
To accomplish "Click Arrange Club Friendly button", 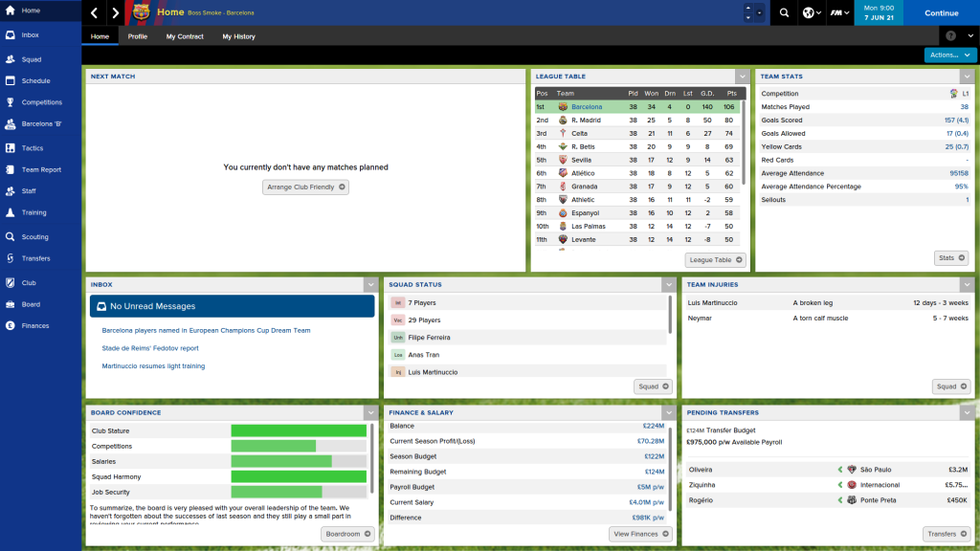I will (x=305, y=187).
